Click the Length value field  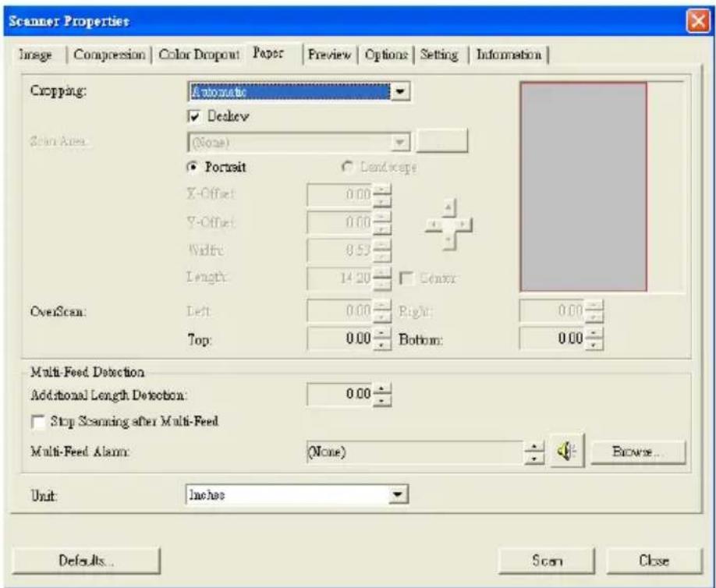coord(340,278)
